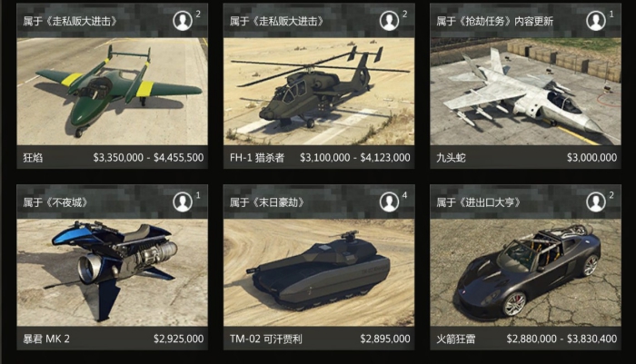The image size is (636, 364).
Task: Select the 火箭狂雷 black car image
Action: click(x=526, y=273)
